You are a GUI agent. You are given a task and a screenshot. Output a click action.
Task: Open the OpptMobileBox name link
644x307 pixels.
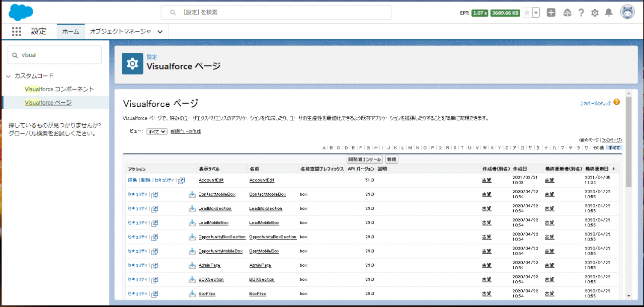[x=264, y=251]
